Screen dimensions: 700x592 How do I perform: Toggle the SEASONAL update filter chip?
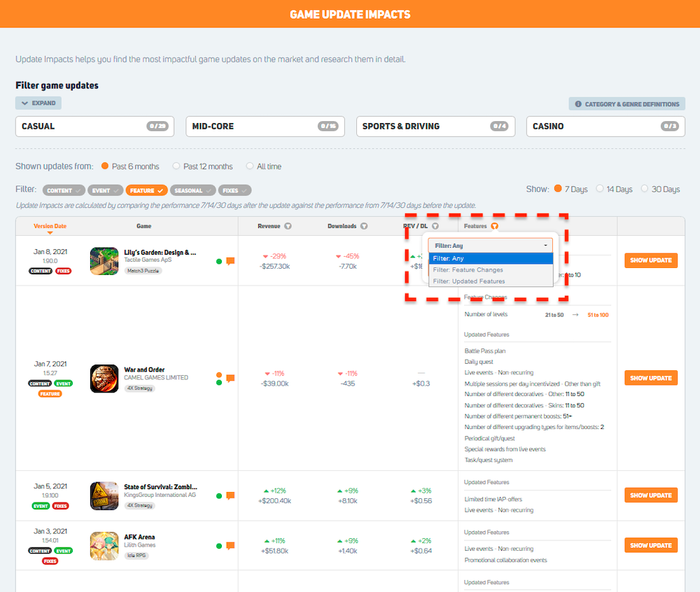tap(193, 190)
